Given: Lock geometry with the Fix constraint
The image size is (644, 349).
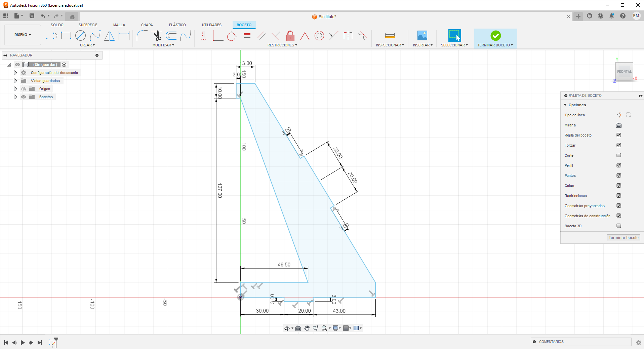Looking at the screenshot, I should click(x=290, y=35).
